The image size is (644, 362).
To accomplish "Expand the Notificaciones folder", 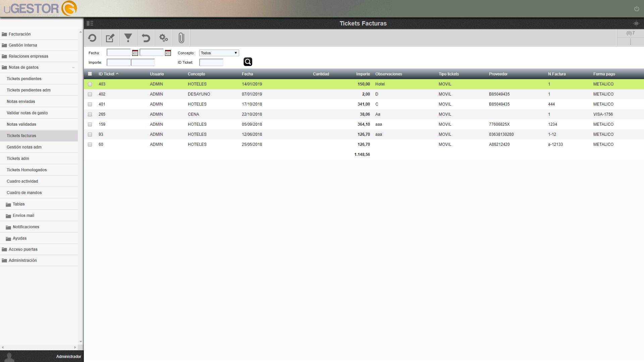I will 39,227.
